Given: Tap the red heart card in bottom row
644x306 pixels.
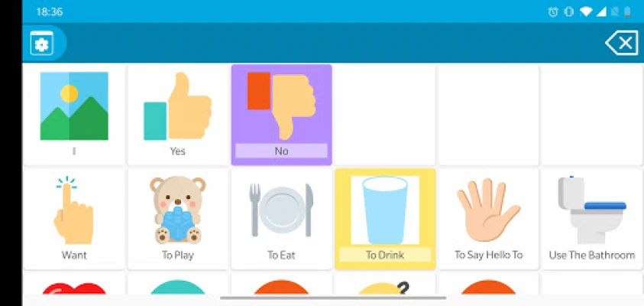Looking at the screenshot, I should point(74,284).
